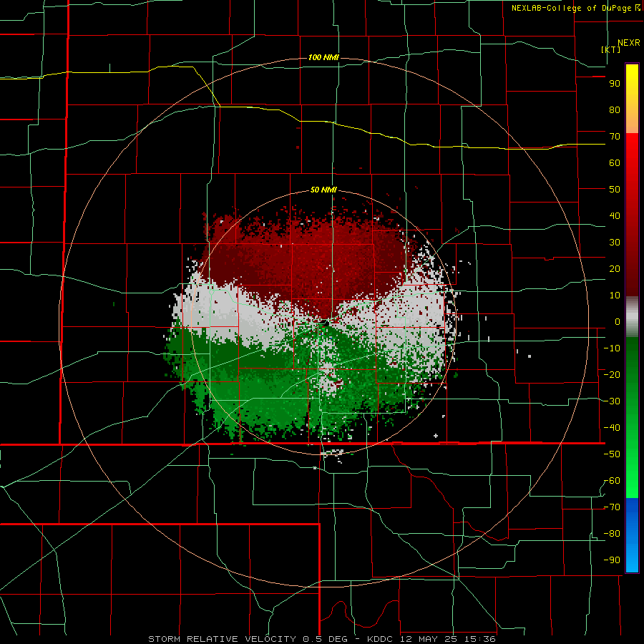The image size is (644, 644).
Task: Click the -80 value on velocity scale
Action: point(612,534)
